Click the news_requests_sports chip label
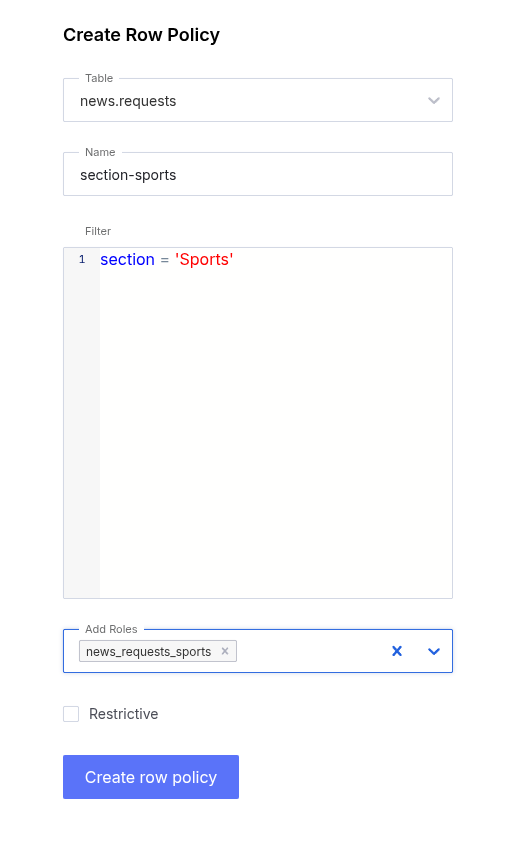Screen dimensions: 527x842 click(x=148, y=651)
